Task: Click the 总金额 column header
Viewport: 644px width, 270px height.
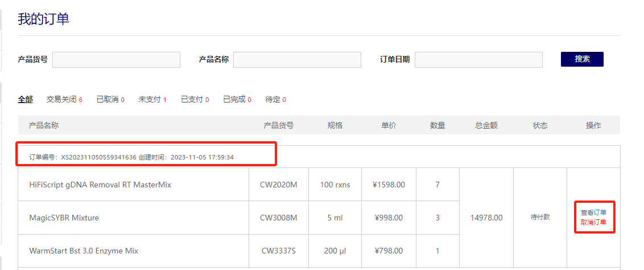Action: point(486,125)
